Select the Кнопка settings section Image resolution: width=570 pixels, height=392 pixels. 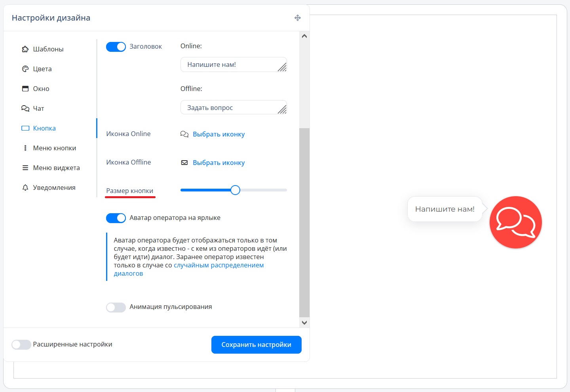click(x=44, y=128)
